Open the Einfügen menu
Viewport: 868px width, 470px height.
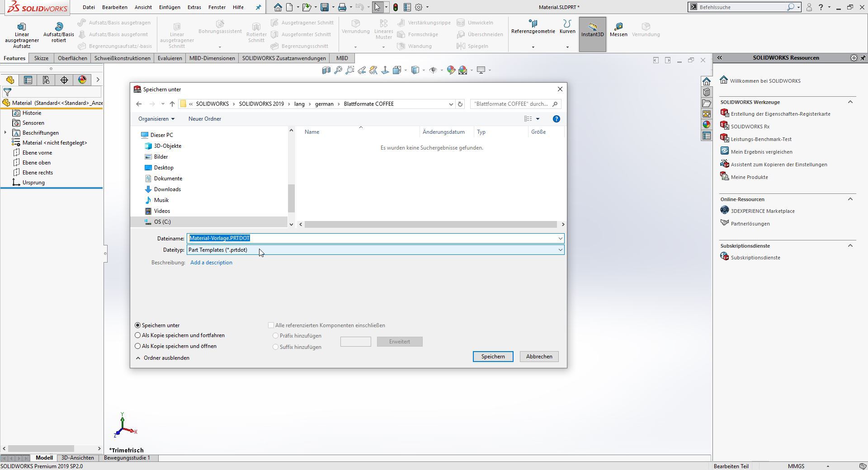170,7
